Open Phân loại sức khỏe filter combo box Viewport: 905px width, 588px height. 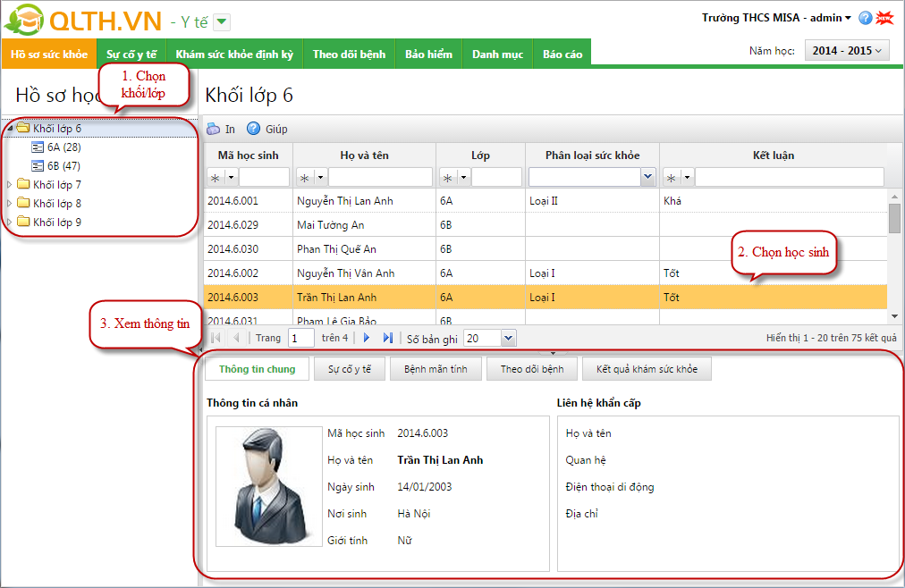[x=647, y=177]
